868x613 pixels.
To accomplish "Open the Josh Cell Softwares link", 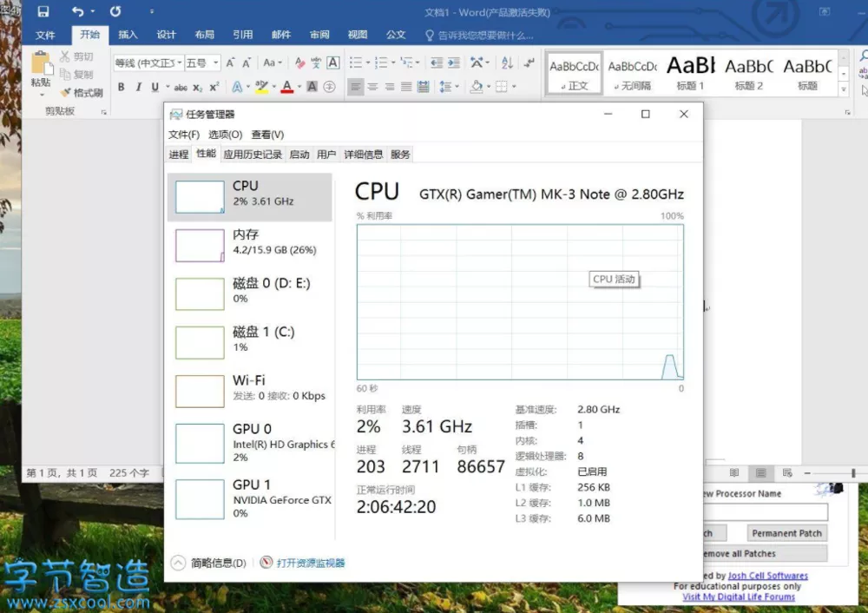I will pos(767,576).
